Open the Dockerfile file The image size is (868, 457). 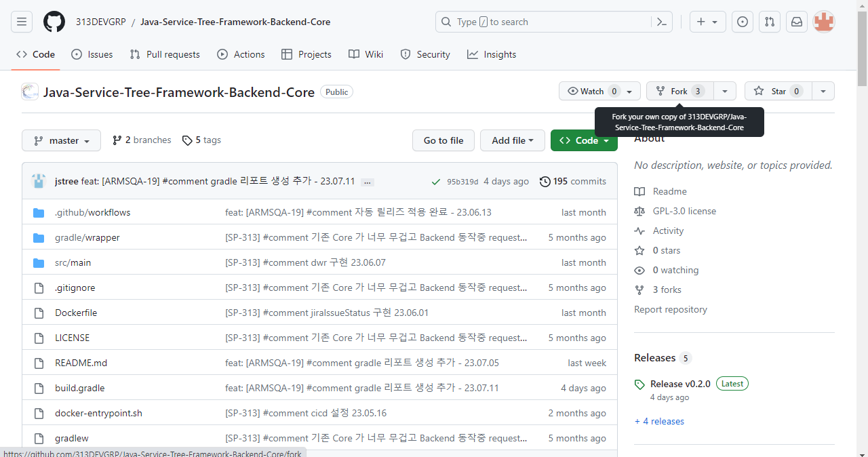(x=76, y=313)
